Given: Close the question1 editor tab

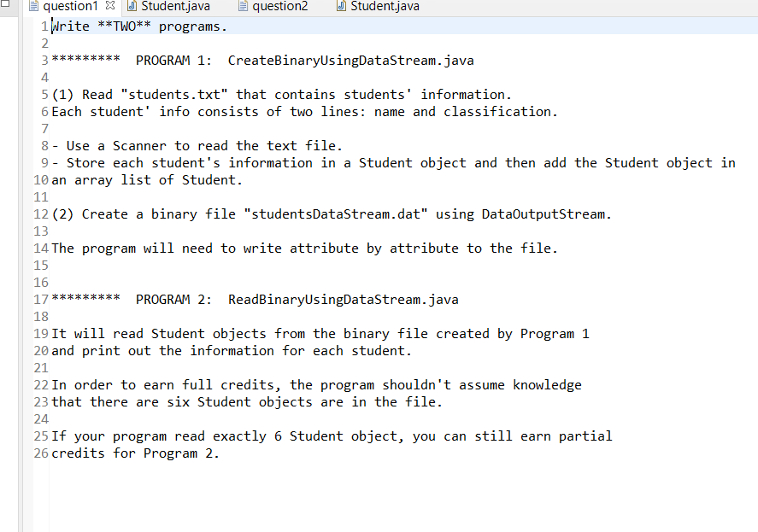Looking at the screenshot, I should [112, 6].
